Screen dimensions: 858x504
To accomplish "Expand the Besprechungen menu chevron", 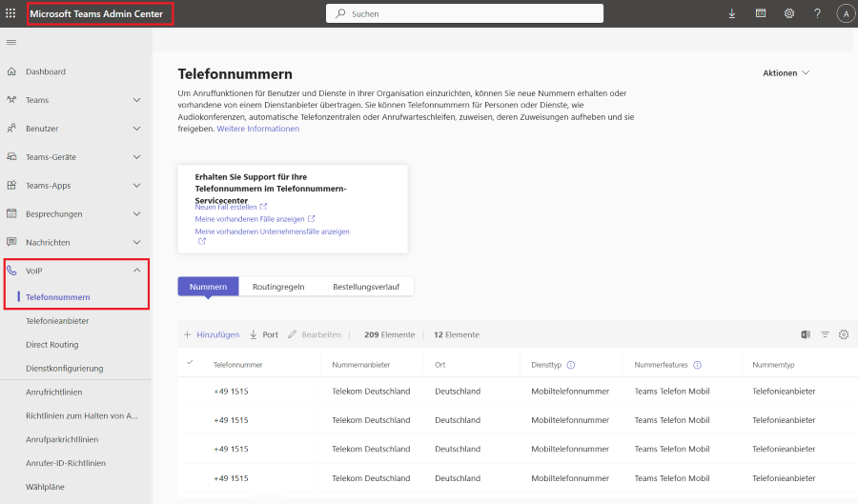I will (x=136, y=213).
